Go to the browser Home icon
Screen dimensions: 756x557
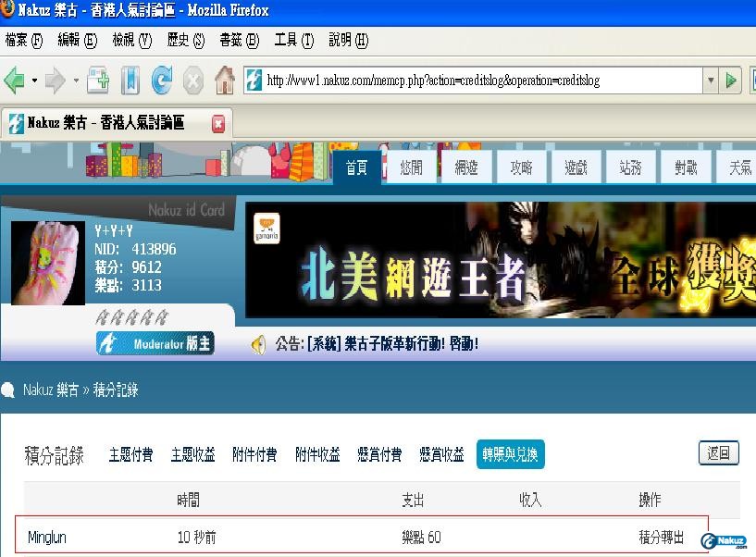[224, 80]
